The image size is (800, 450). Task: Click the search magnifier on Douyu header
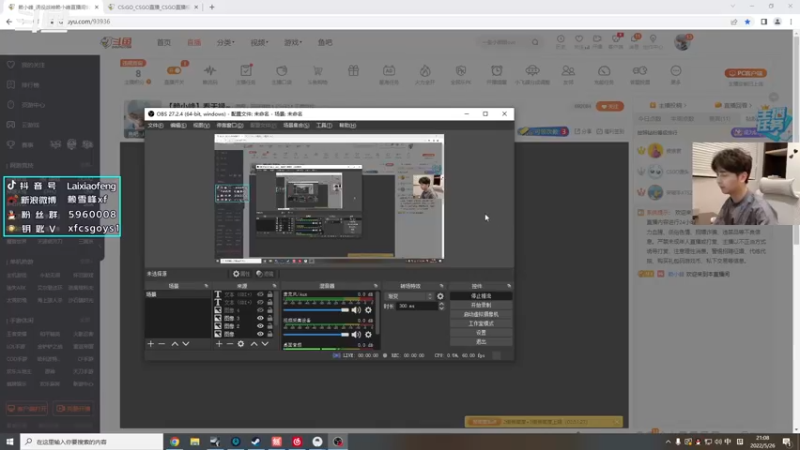[x=535, y=42]
